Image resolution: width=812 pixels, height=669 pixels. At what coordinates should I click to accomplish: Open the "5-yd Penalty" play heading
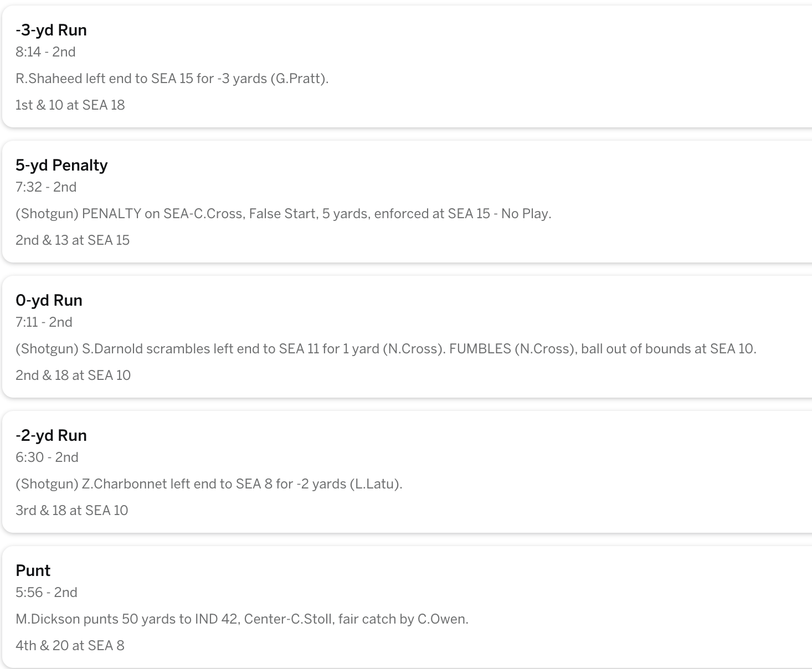tap(61, 165)
